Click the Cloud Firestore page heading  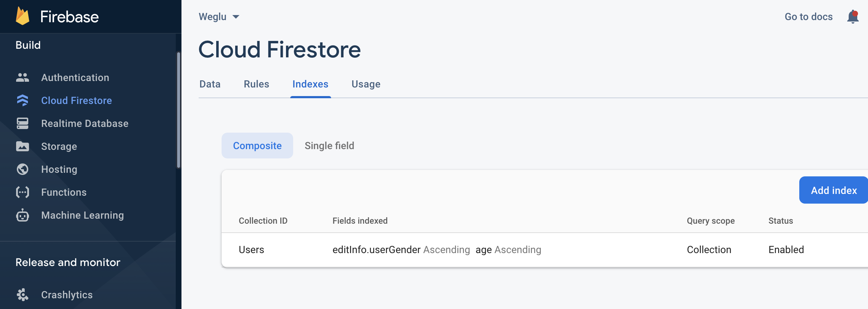[280, 49]
